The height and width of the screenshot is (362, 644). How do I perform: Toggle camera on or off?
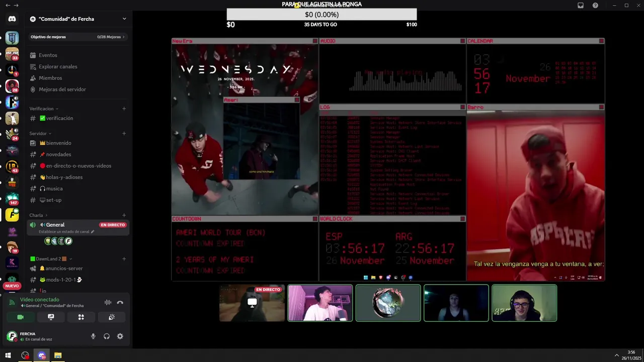20,317
